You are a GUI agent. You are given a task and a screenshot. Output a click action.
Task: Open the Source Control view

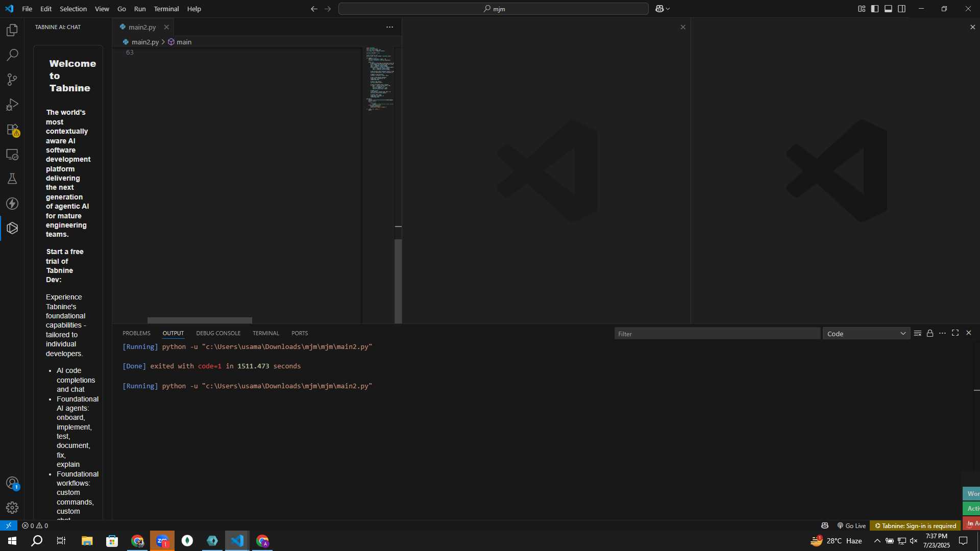coord(12,80)
